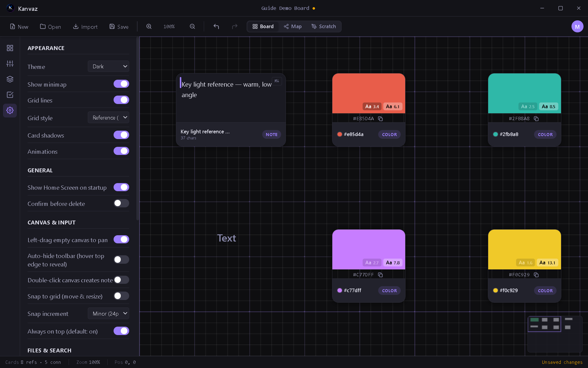Screen dimensions: 588x368
Task: Select the settings gear in sidebar
Action: pos(10,110)
